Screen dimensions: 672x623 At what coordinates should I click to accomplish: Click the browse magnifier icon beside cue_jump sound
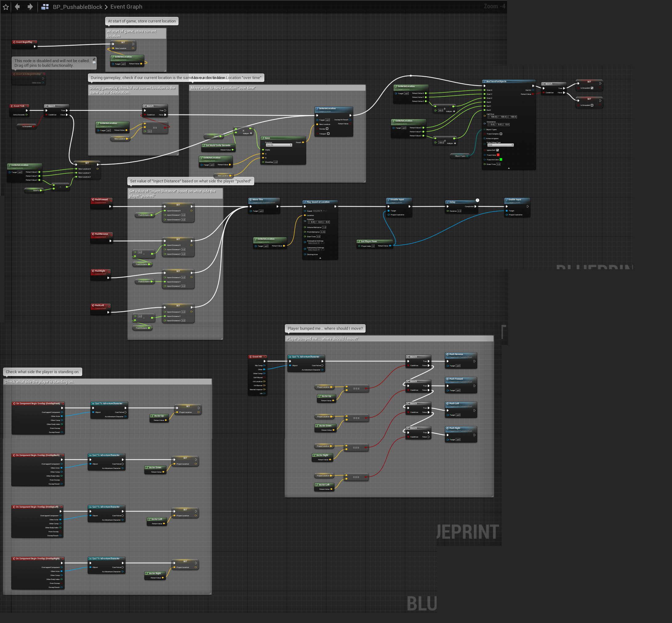(x=326, y=211)
